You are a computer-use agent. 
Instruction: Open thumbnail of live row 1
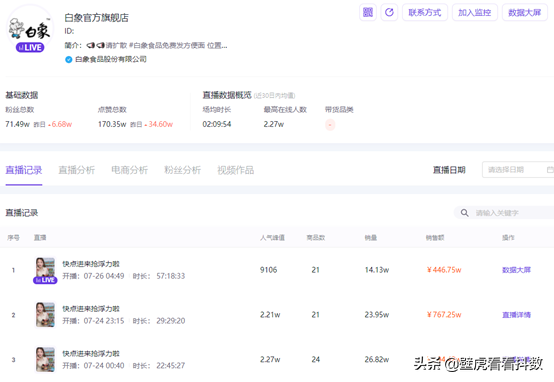tap(45, 268)
